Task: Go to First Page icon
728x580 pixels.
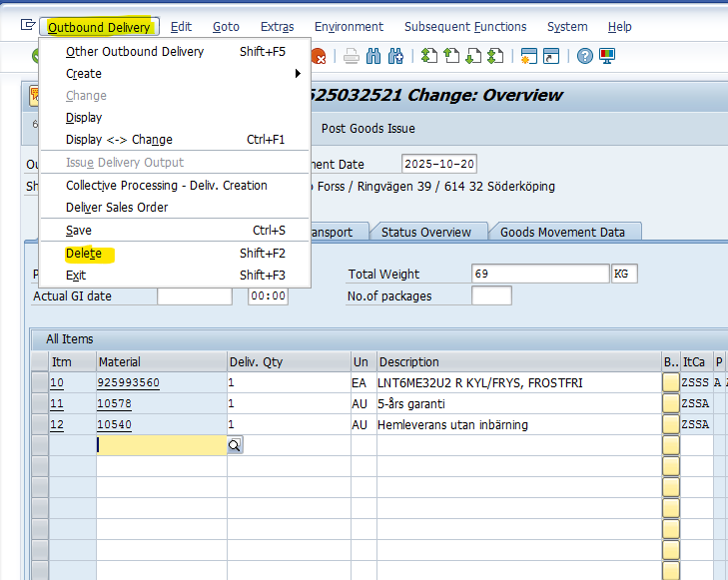Action: [429, 56]
